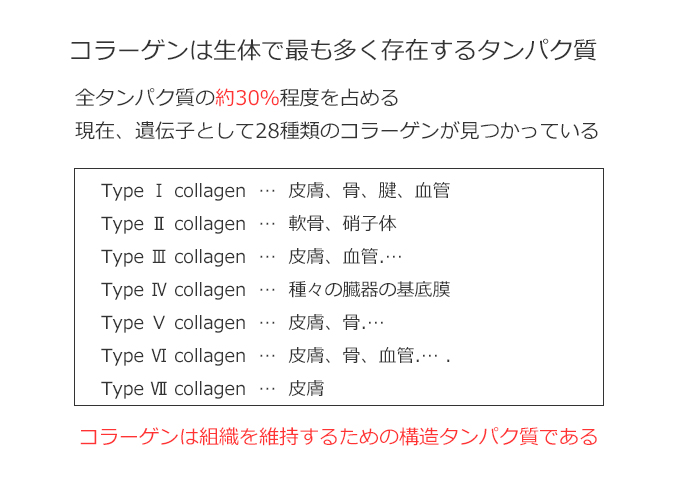680x489 pixels.
Task: Click the dots after Type Ⅰ collagen
Action: (267, 191)
